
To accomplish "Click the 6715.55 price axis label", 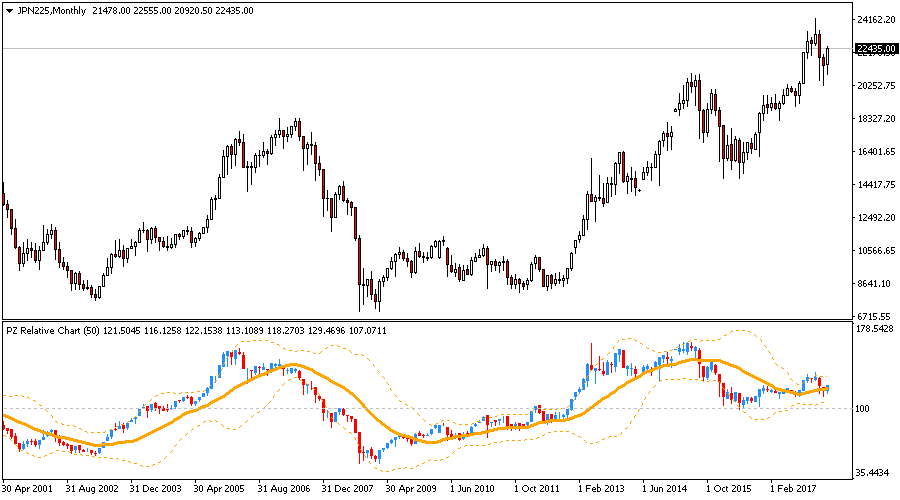I will (x=874, y=315).
